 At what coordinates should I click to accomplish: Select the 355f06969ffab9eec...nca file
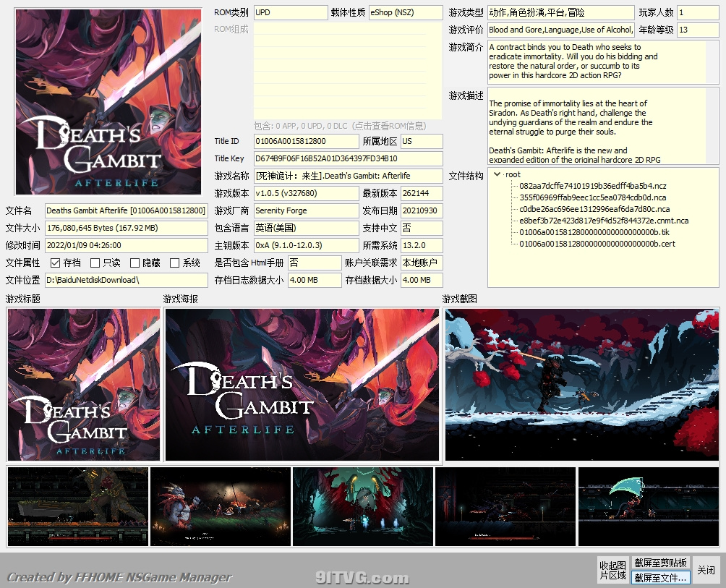tap(593, 197)
